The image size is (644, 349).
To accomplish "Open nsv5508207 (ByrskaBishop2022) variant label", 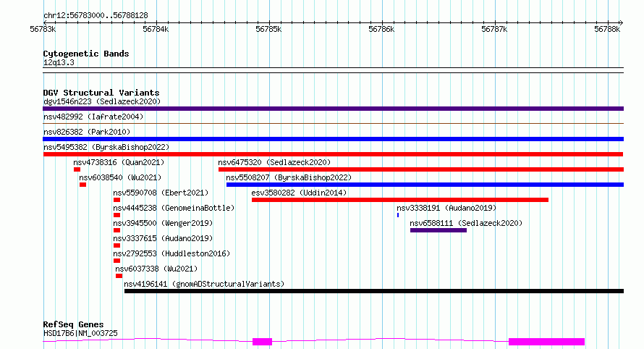I will point(289,177).
